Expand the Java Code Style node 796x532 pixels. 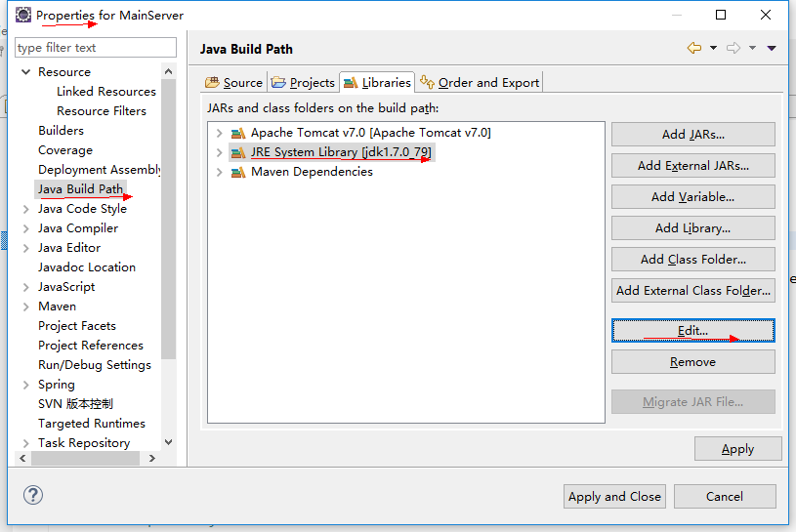(26, 209)
